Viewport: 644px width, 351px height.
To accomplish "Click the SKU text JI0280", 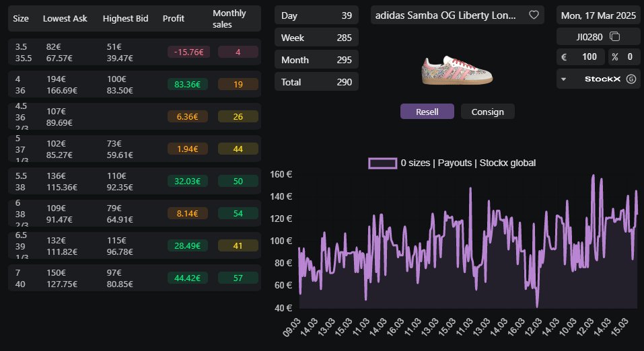I will (x=589, y=37).
